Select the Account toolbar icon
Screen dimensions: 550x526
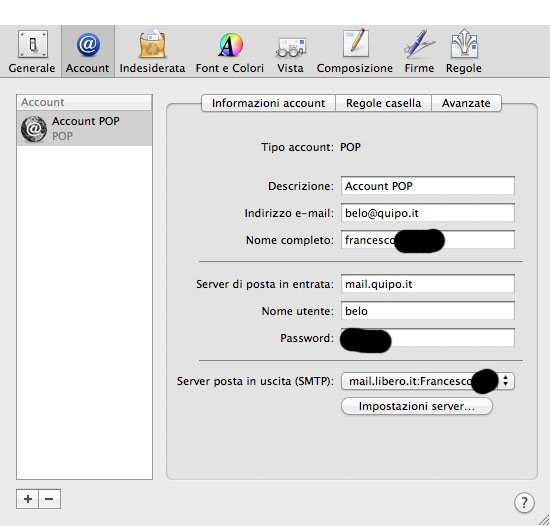[88, 52]
